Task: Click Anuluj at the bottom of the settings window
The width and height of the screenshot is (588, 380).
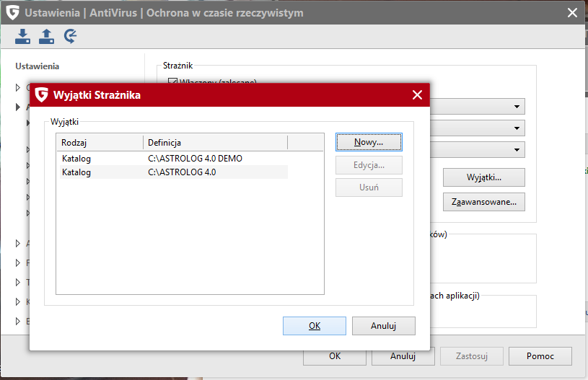Action: coord(403,357)
